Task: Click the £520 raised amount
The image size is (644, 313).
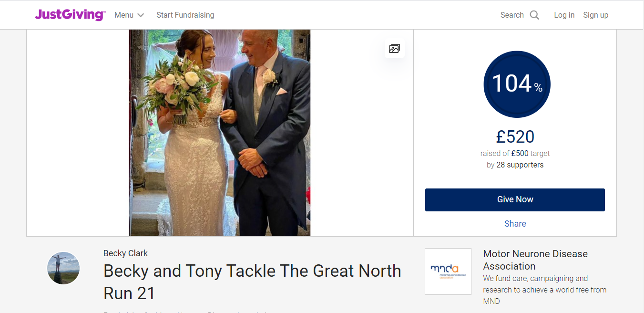Action: [x=515, y=137]
